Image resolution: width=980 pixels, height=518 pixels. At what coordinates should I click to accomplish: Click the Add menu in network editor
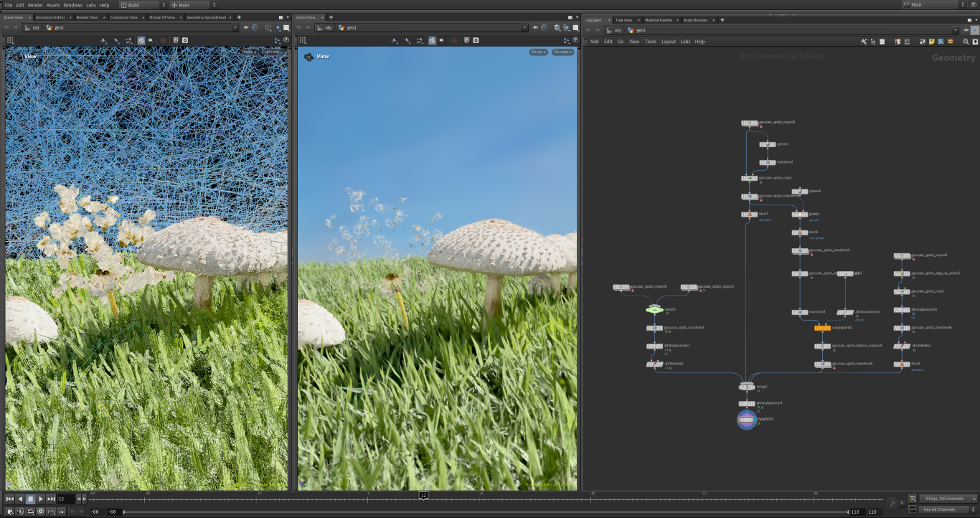594,42
